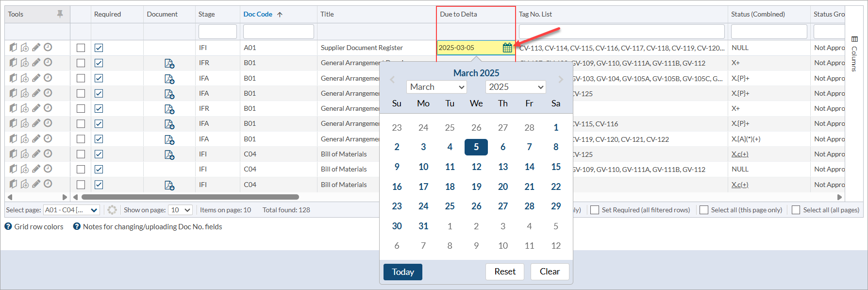Open Notes for changing/uploading Doc No. fields

point(152,227)
